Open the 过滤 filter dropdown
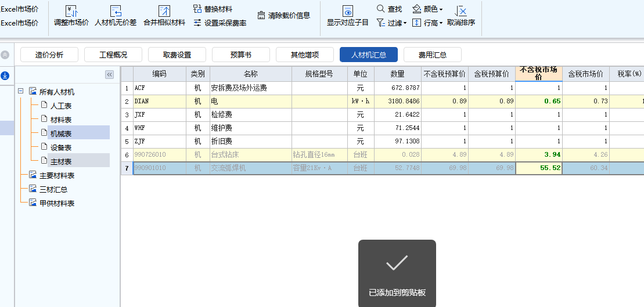The height and width of the screenshot is (307, 644). coord(391,23)
